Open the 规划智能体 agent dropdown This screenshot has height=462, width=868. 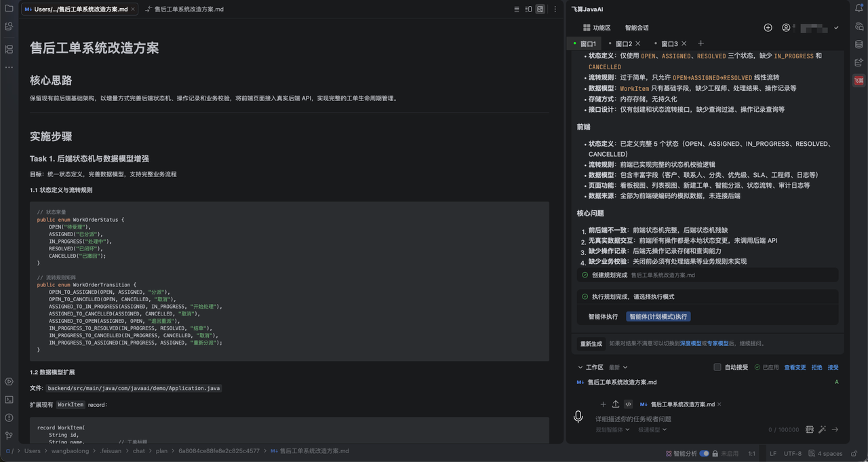613,429
